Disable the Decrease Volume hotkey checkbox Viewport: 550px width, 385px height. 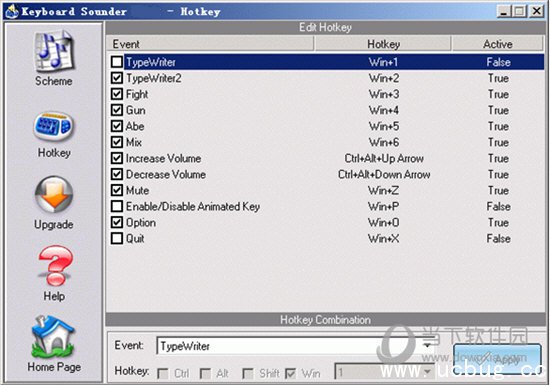(116, 174)
